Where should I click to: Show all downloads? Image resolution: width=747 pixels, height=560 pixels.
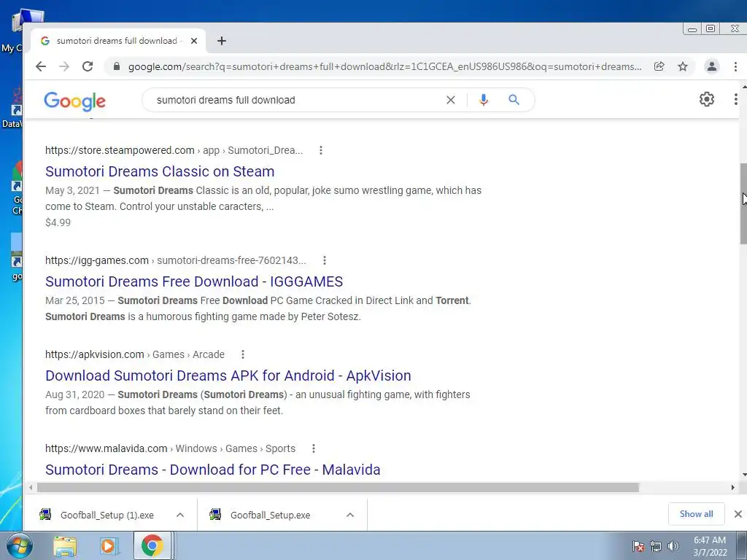pyautogui.click(x=697, y=514)
